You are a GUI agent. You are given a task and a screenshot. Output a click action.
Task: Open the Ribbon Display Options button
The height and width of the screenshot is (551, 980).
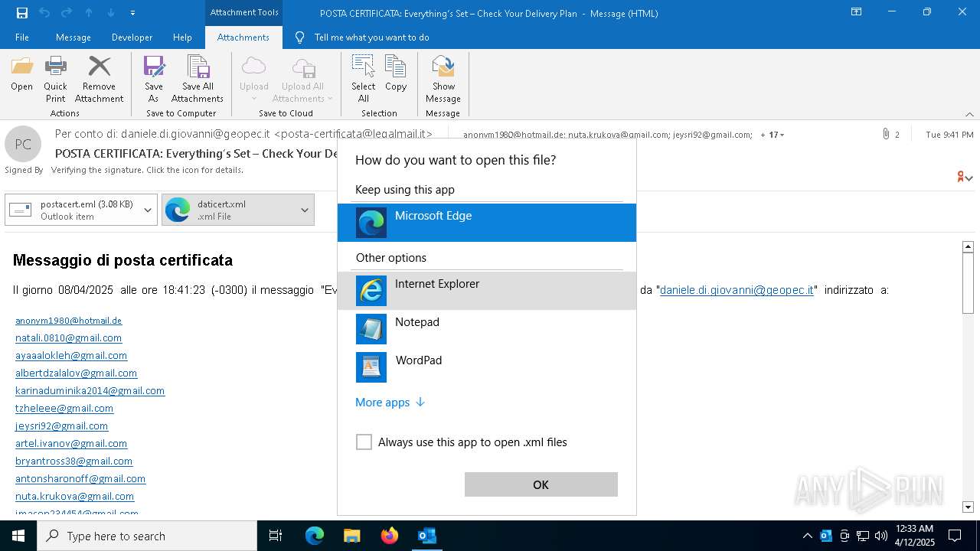(x=857, y=12)
